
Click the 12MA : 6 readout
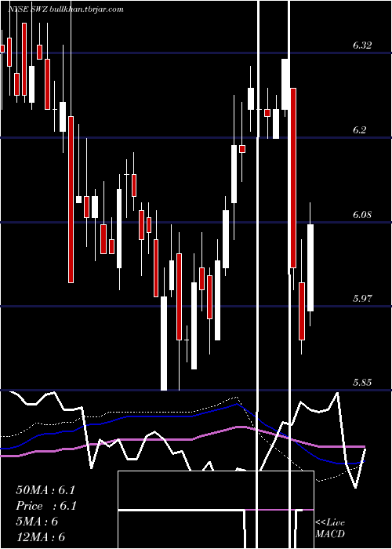coord(40,537)
